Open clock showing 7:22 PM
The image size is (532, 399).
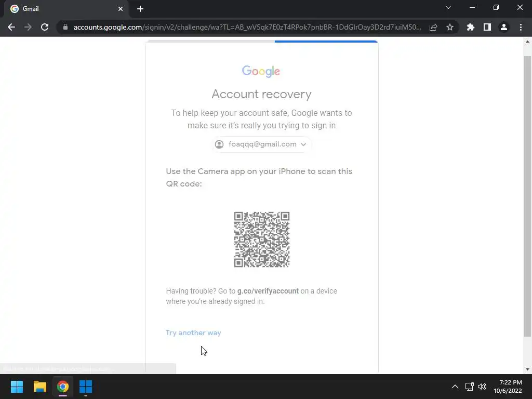508,387
